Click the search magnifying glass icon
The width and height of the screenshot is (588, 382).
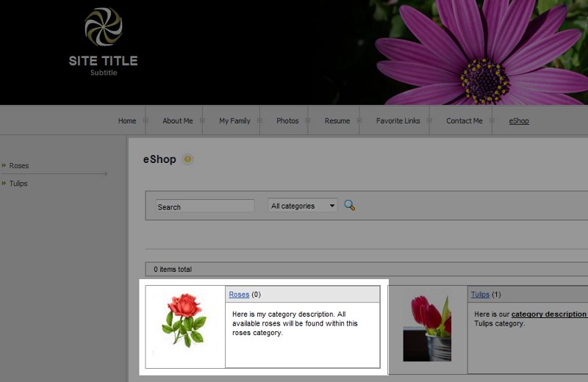350,206
